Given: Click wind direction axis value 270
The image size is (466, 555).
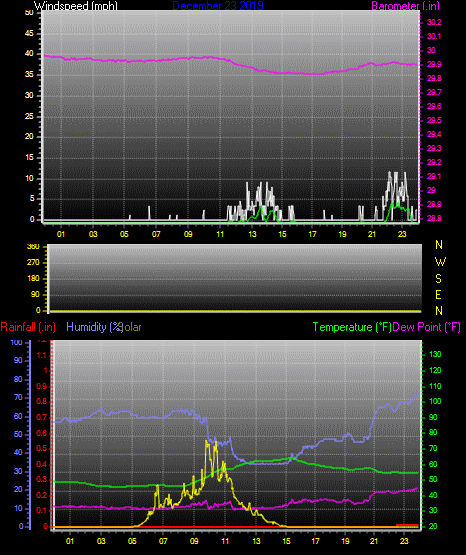Looking at the screenshot, I should pyautogui.click(x=33, y=263).
